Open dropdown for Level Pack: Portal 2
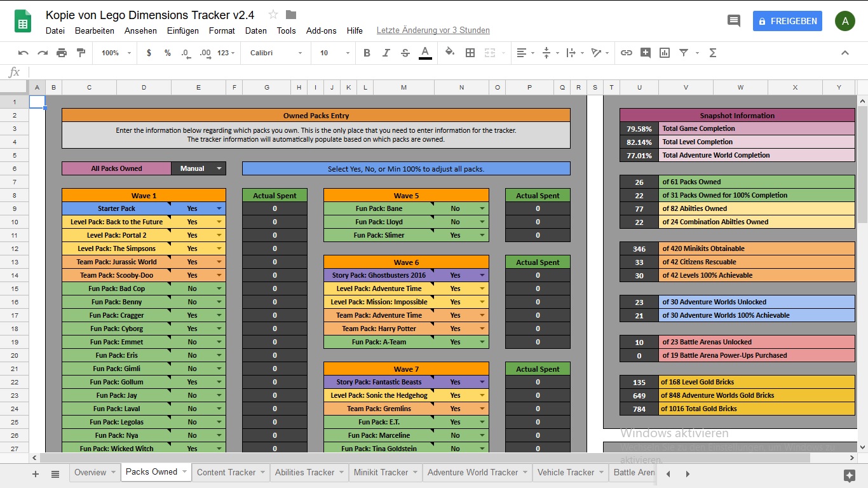 coord(219,235)
